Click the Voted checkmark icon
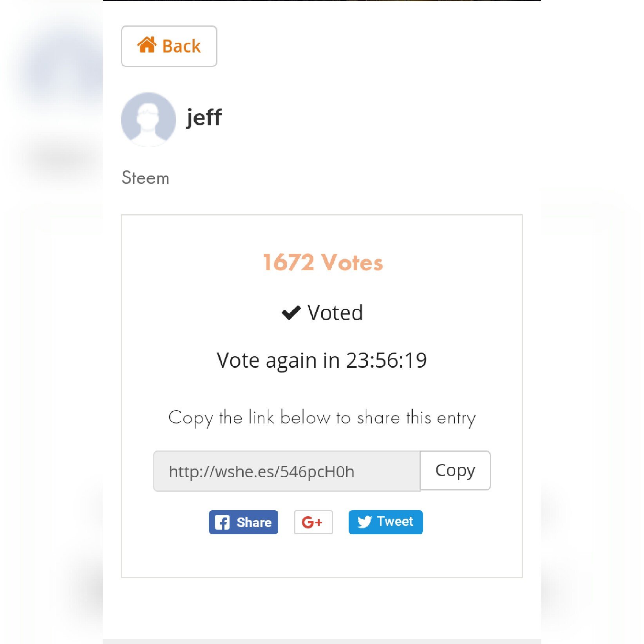 (291, 313)
